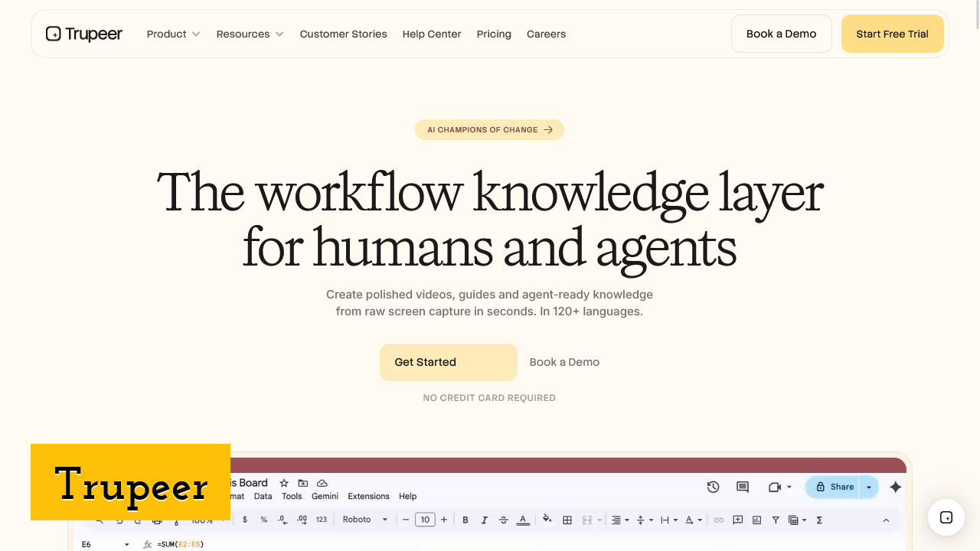Click the Get Started button
This screenshot has width=980, height=551.
(x=449, y=362)
